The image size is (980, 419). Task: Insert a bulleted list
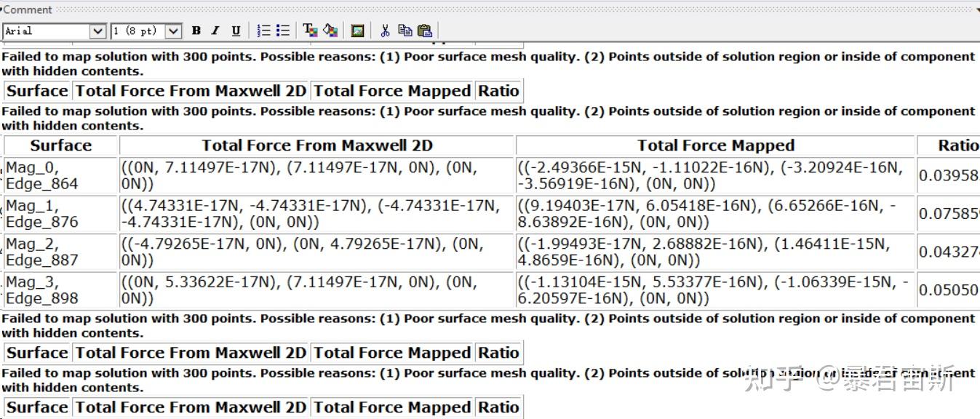pyautogui.click(x=283, y=31)
